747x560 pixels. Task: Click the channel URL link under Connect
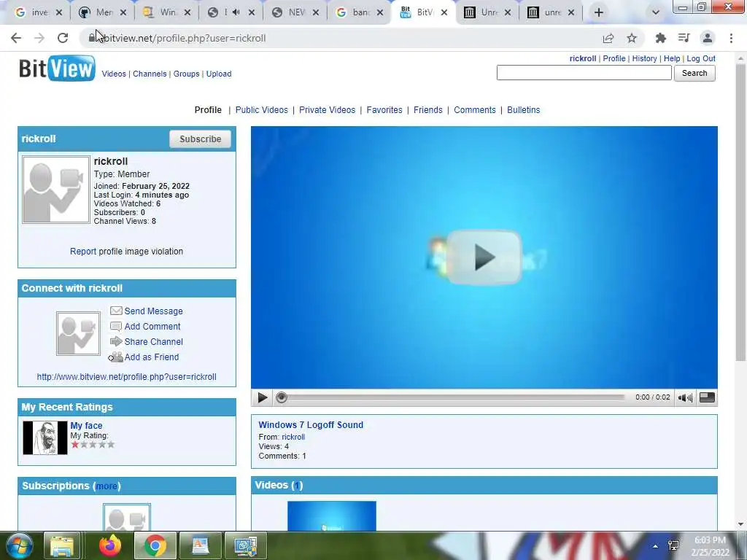click(x=126, y=377)
